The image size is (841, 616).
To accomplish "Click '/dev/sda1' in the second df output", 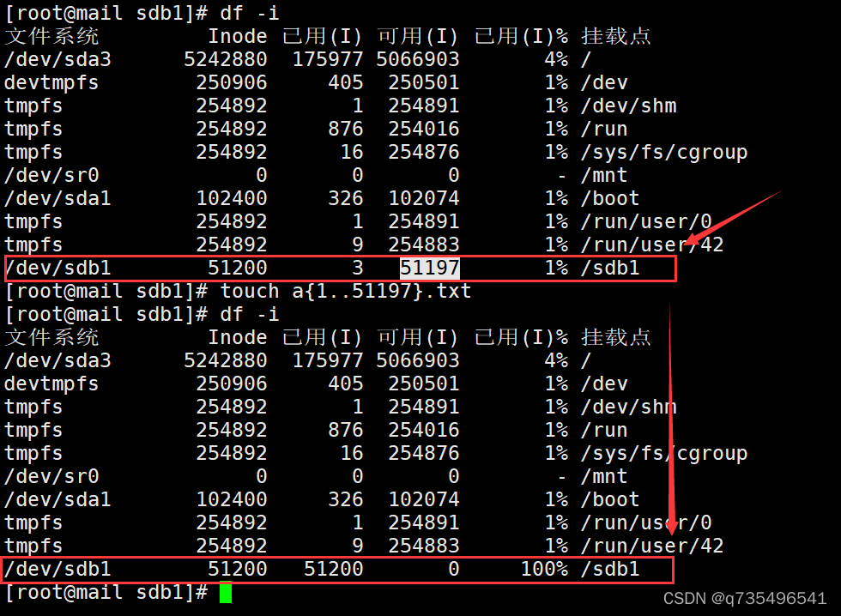I will pos(57,499).
